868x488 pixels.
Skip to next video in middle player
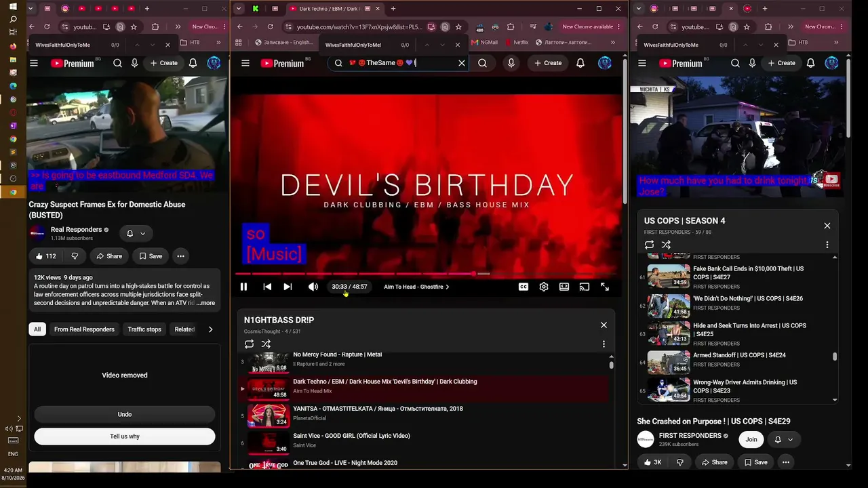coord(288,287)
